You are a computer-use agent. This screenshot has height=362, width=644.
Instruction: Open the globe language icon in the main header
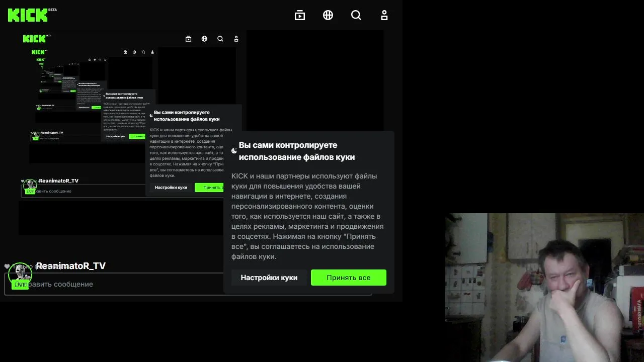click(328, 15)
